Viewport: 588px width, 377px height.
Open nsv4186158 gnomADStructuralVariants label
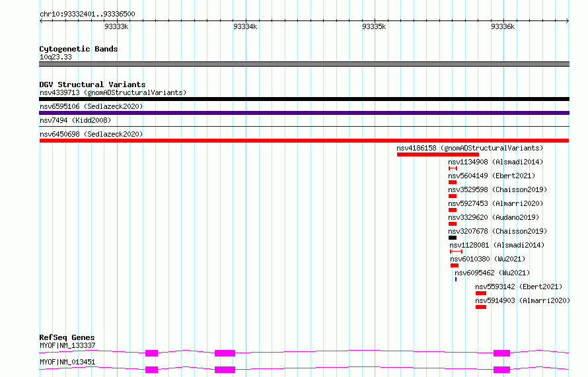[470, 148]
